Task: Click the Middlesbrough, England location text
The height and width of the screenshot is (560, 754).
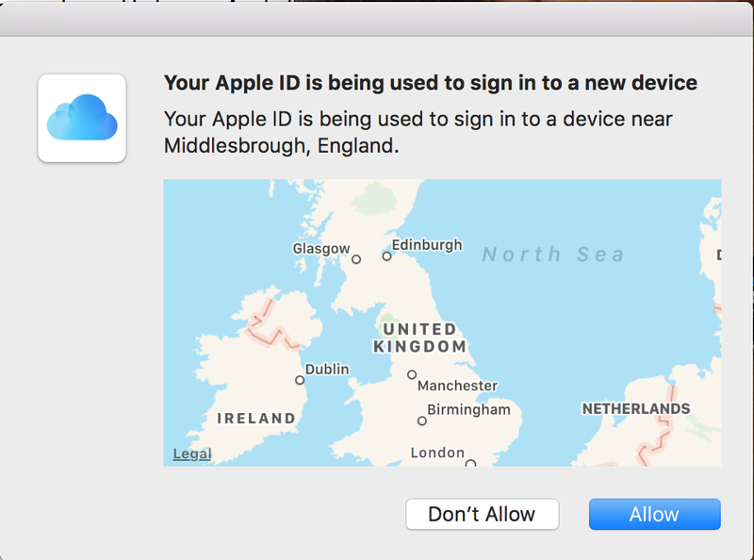Action: 281,146
